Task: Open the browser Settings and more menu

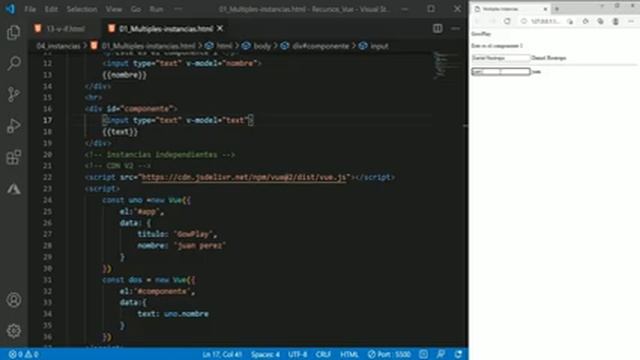Action: pos(631,21)
